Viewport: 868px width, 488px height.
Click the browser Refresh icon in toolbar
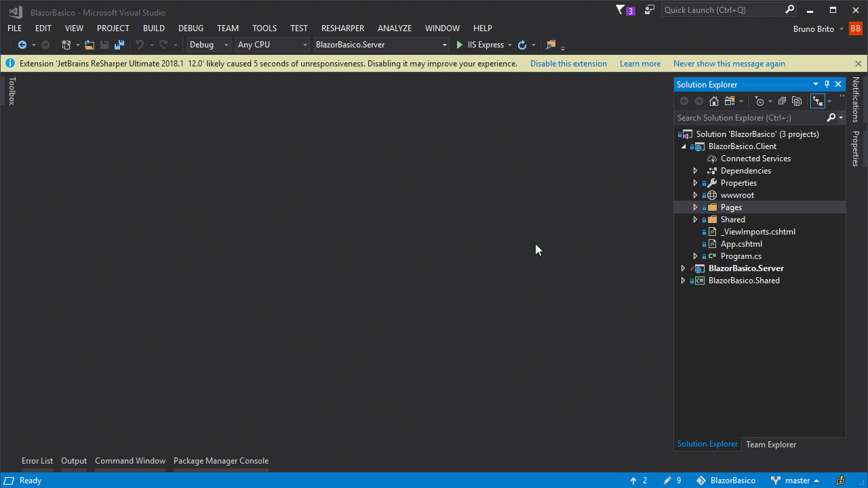pyautogui.click(x=521, y=45)
